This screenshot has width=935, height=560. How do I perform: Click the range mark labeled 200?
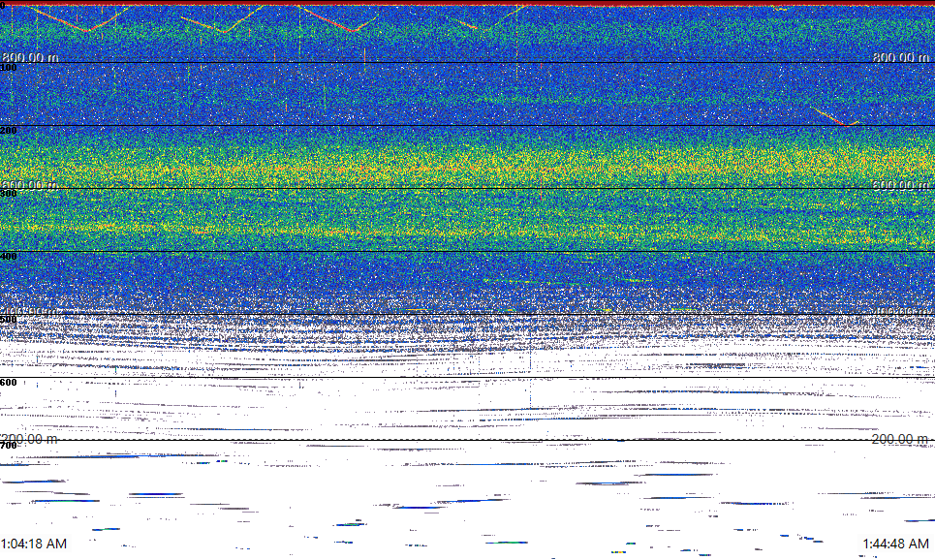tap(9, 131)
